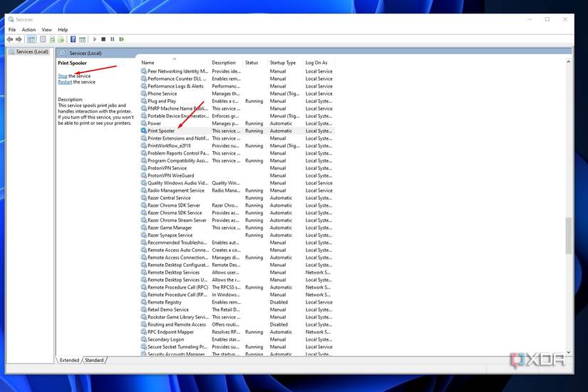Viewport: 588px width, 392px height.
Task: Select the Razer Chroma Stream Server service
Action: click(x=177, y=220)
